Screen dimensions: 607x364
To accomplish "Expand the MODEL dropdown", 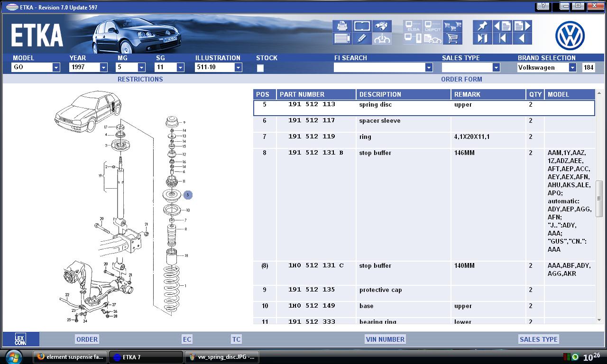I will [x=56, y=68].
